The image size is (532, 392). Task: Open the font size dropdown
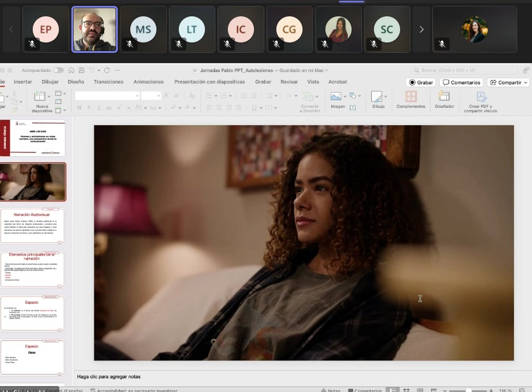pyautogui.click(x=158, y=96)
